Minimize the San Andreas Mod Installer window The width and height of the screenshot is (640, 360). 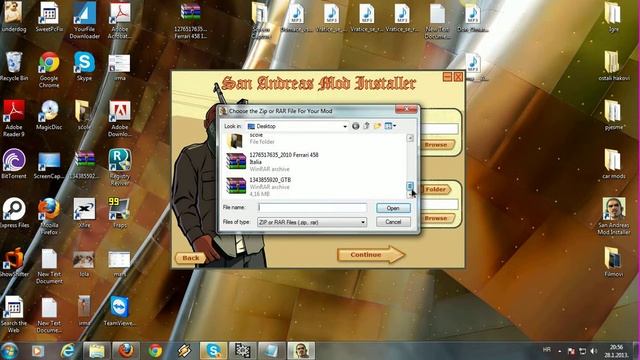pyautogui.click(x=447, y=77)
